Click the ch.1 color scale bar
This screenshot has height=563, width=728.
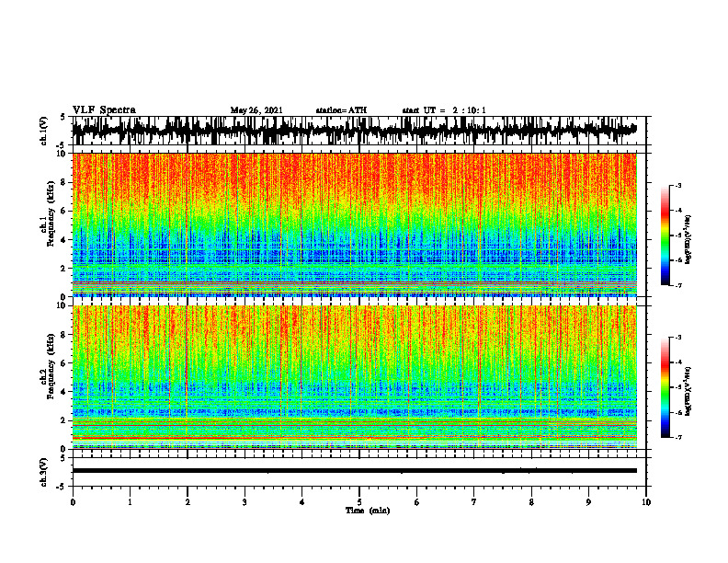[x=665, y=236]
